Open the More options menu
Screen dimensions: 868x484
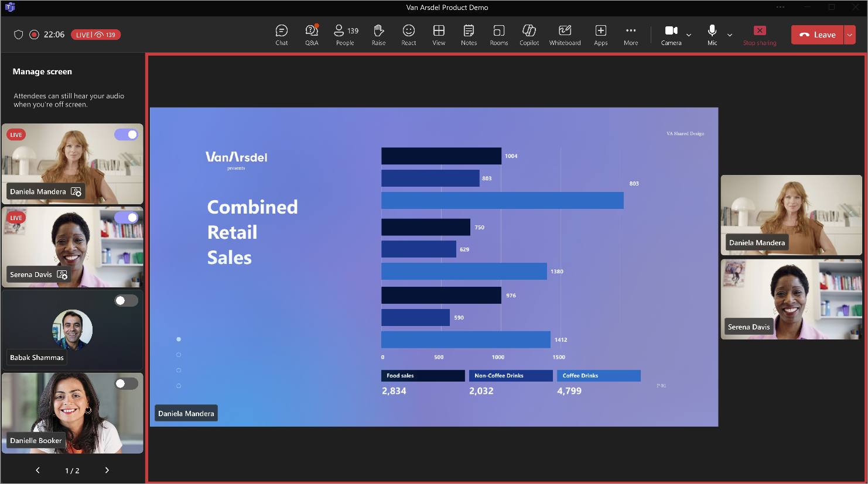coord(631,35)
